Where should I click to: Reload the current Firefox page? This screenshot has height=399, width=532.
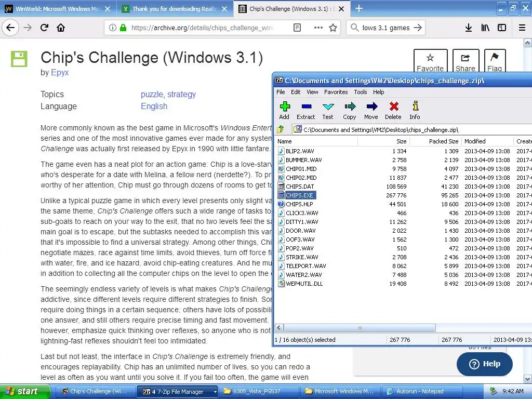(x=45, y=28)
